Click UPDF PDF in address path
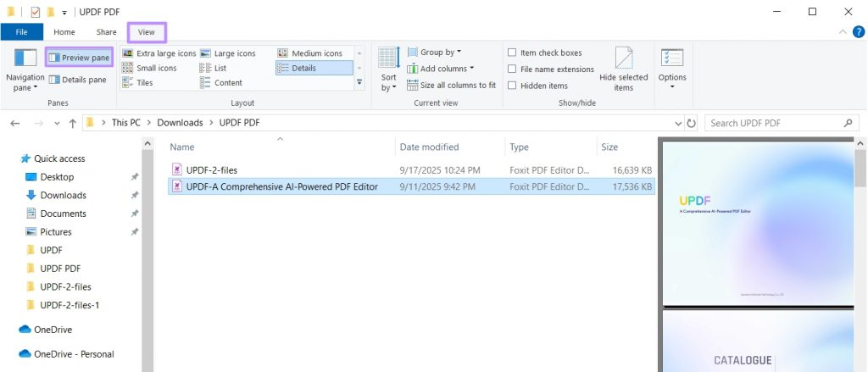This screenshot has height=372, width=868. pos(239,123)
